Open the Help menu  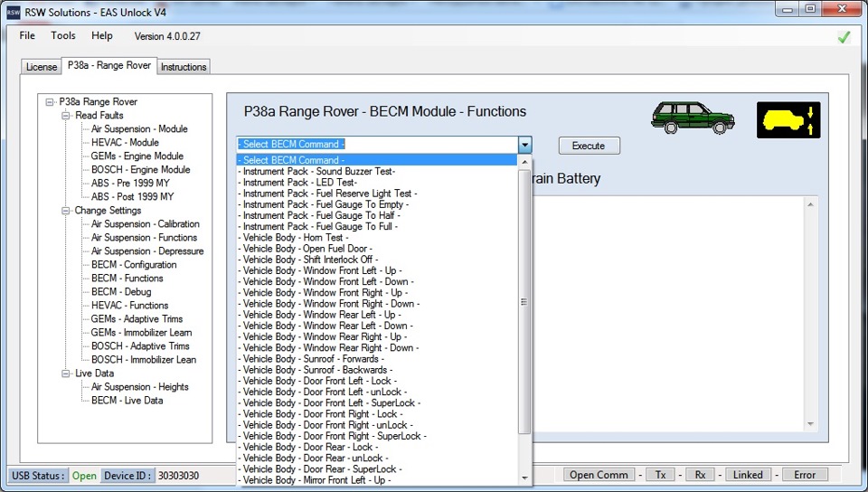point(102,35)
